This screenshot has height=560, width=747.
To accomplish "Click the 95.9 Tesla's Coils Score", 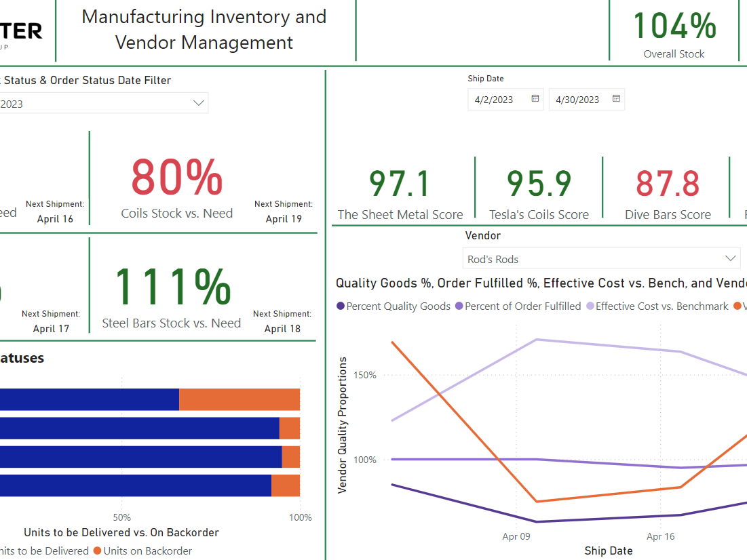I will 539,184.
